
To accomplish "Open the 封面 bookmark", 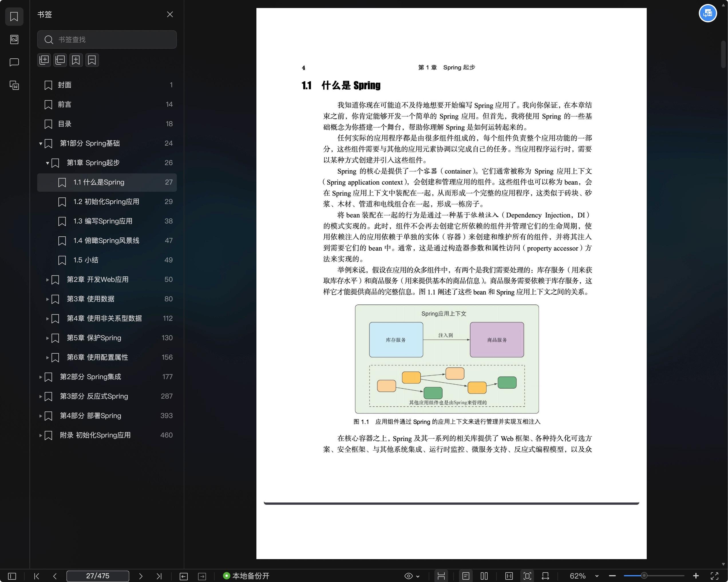I will coord(107,85).
